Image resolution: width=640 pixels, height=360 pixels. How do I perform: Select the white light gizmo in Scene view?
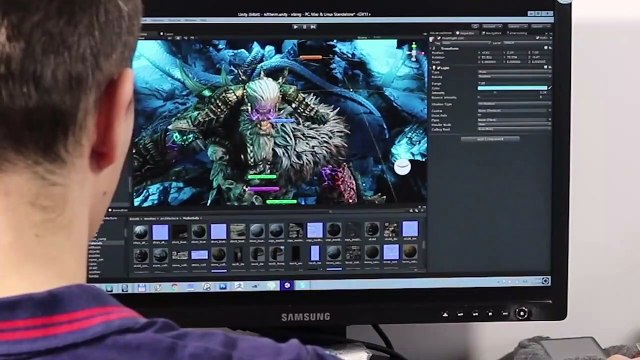402,167
